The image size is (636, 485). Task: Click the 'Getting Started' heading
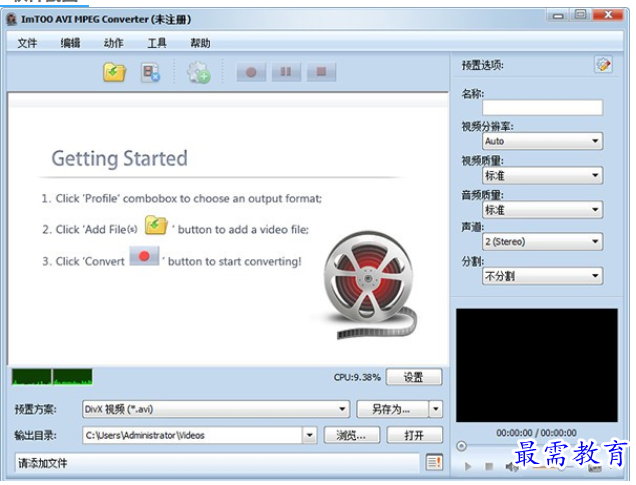[120, 159]
